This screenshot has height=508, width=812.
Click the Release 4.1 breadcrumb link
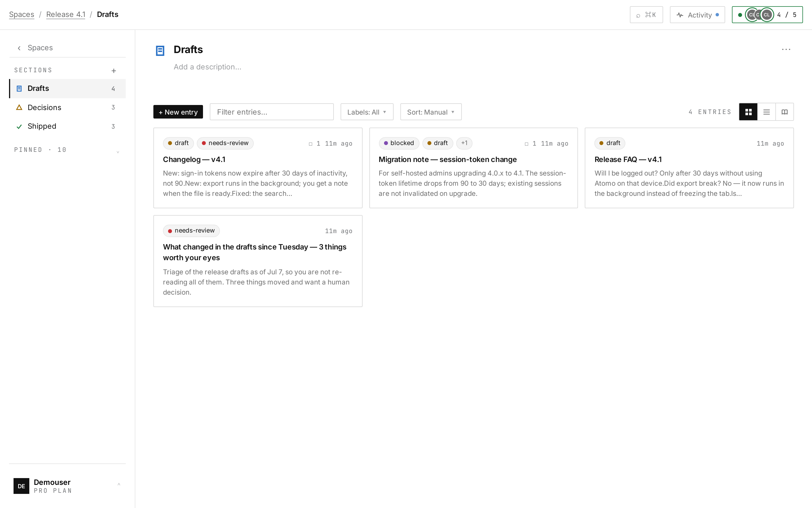tap(66, 14)
